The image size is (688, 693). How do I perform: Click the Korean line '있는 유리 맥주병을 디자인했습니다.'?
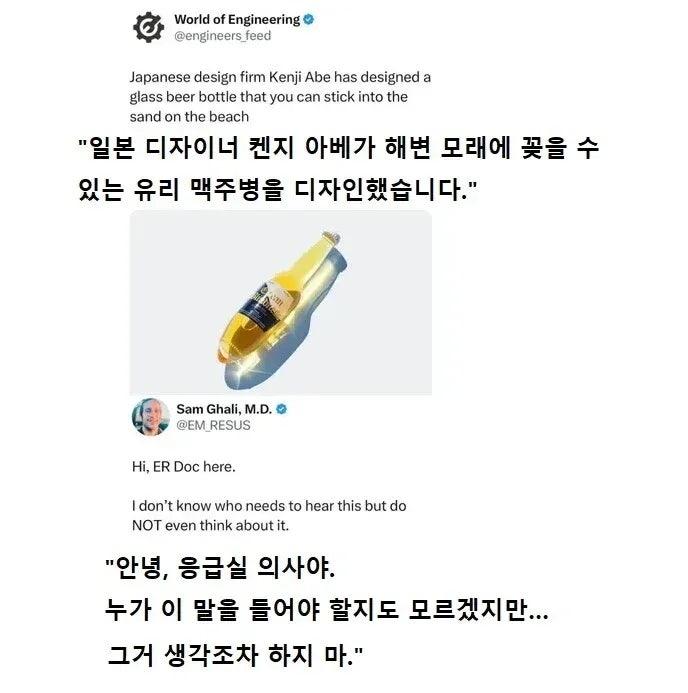tap(277, 190)
